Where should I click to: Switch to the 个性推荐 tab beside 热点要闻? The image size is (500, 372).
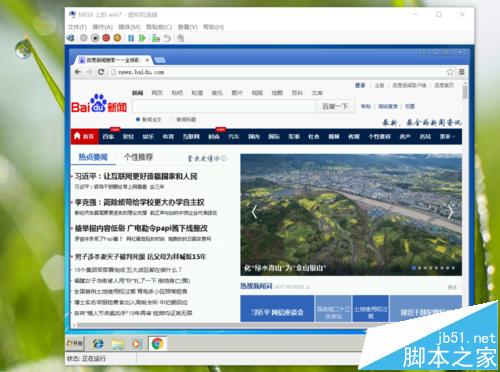coord(138,157)
